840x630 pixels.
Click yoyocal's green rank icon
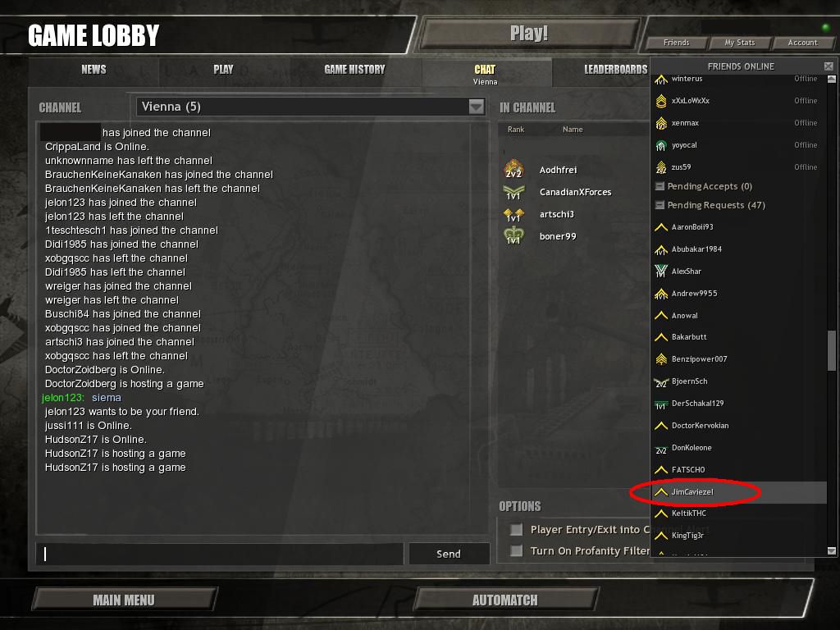[661, 145]
